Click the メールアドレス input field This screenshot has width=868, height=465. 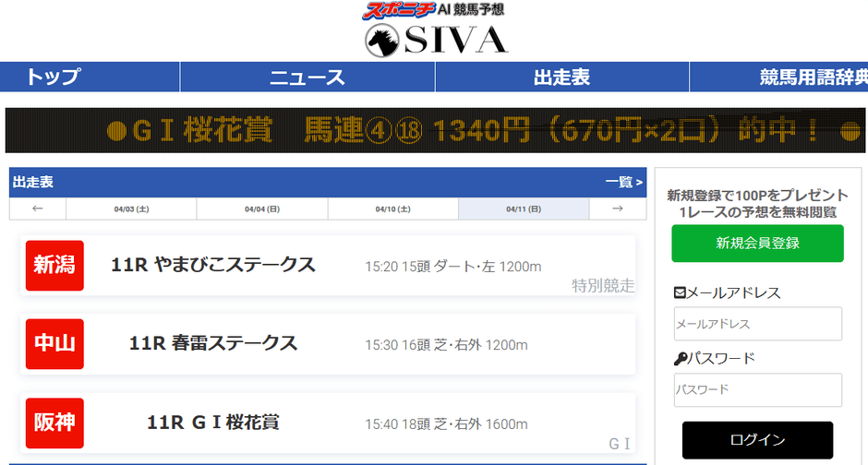[758, 324]
